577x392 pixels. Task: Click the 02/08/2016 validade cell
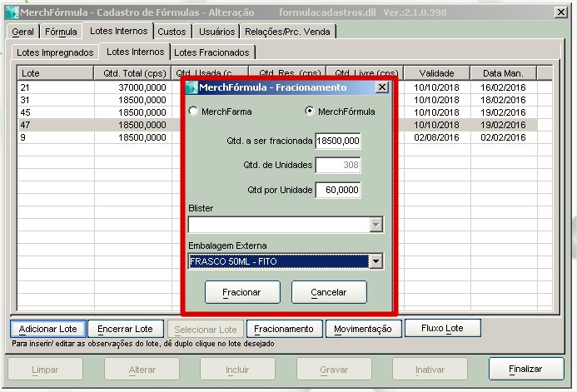click(436, 137)
